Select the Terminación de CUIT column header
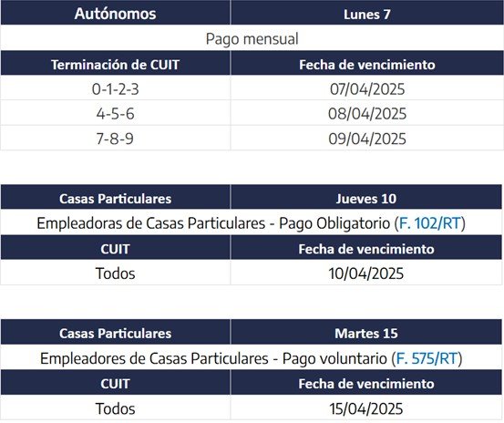 [x=116, y=64]
